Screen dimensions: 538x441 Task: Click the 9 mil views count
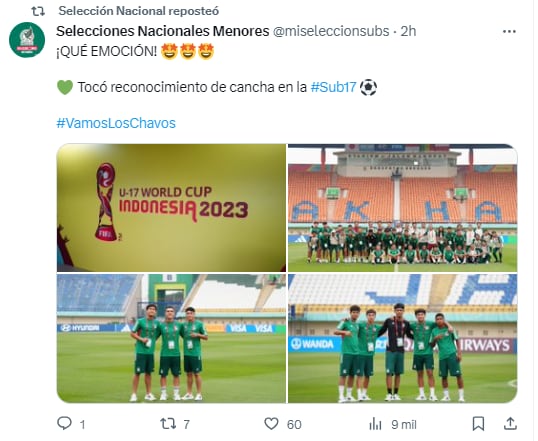[x=404, y=425]
